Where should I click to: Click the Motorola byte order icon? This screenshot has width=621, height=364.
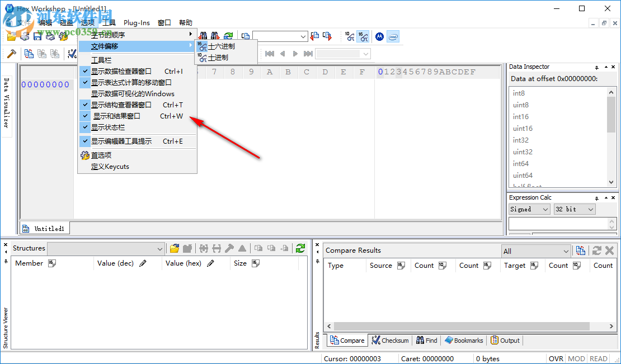pyautogui.click(x=379, y=36)
